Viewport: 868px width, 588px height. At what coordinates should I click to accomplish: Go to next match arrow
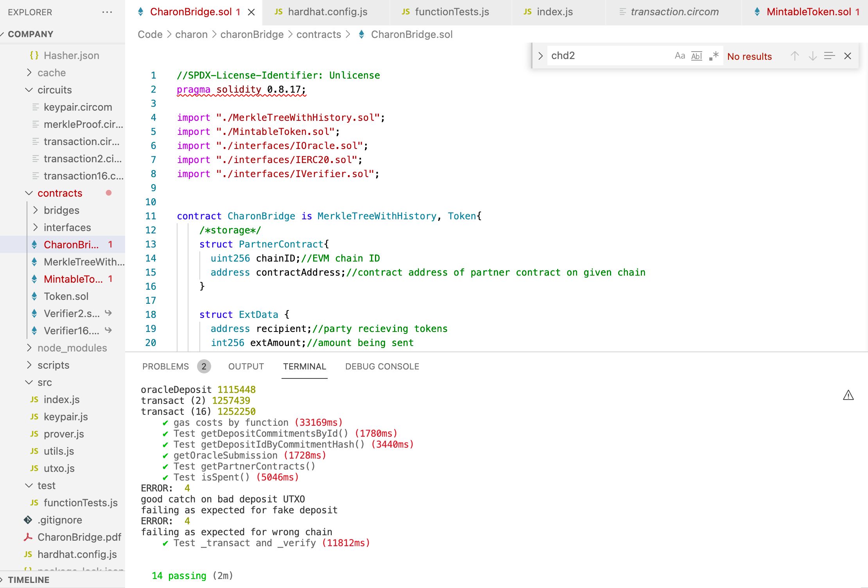point(812,56)
